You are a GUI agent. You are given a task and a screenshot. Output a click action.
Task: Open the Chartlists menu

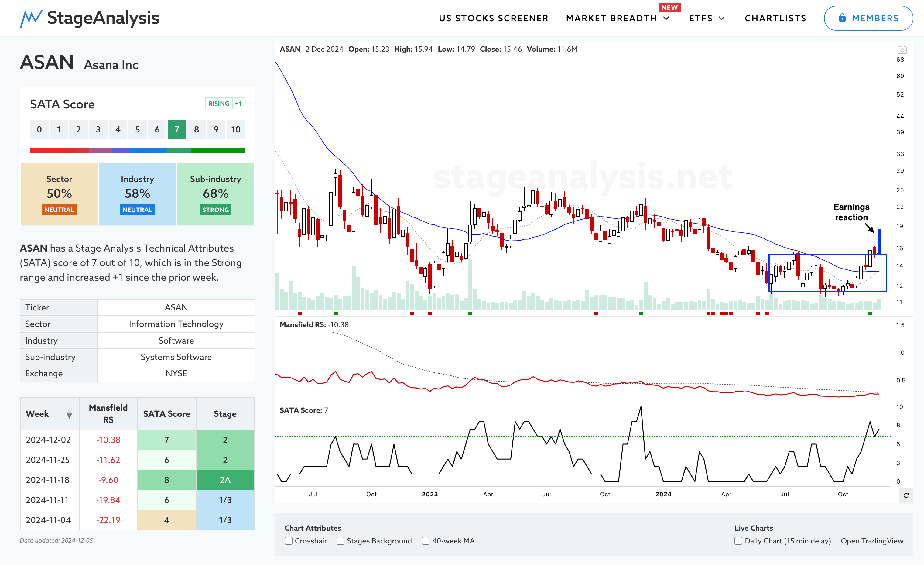click(x=775, y=18)
